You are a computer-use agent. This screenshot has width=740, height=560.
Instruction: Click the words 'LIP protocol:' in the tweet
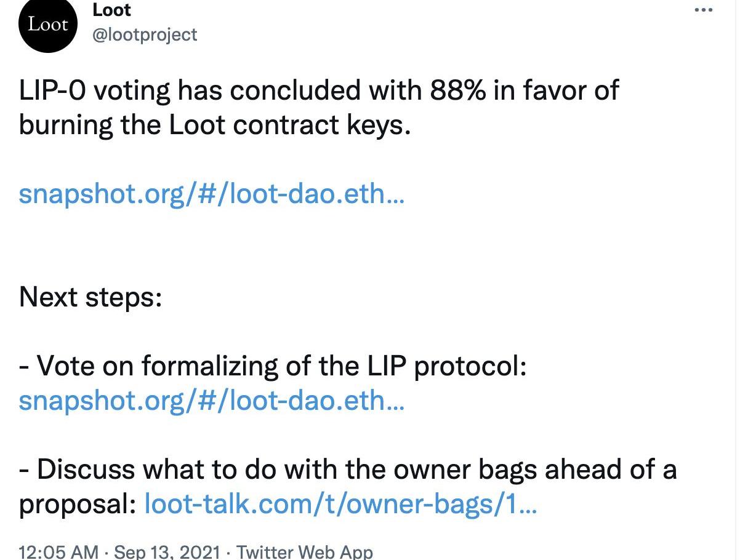click(x=451, y=366)
